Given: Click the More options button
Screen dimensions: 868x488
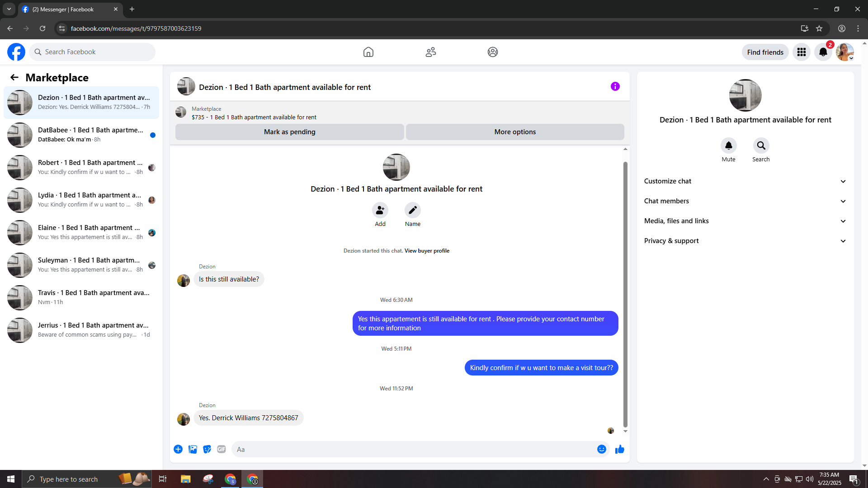Looking at the screenshot, I should [x=515, y=132].
